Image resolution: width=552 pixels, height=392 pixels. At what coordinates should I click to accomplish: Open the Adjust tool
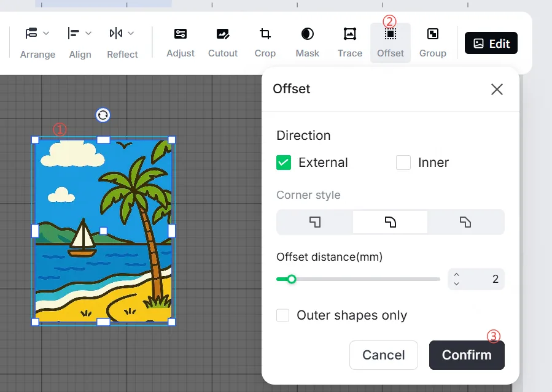[x=181, y=43]
